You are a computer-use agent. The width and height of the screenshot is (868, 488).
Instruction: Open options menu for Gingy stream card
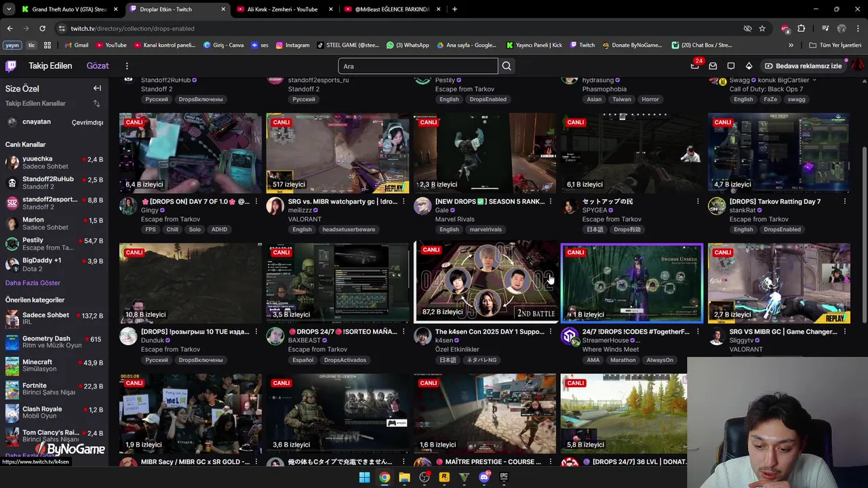point(256,201)
